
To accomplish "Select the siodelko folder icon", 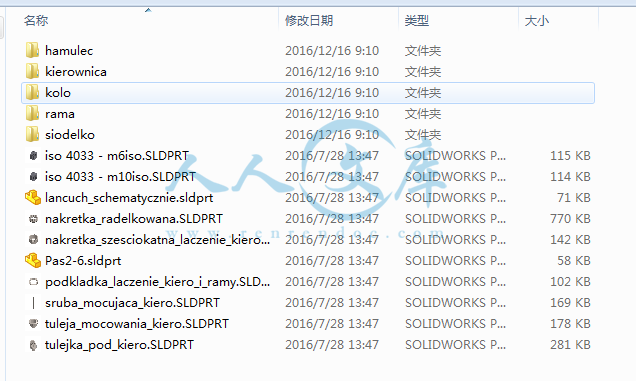I will pos(32,134).
